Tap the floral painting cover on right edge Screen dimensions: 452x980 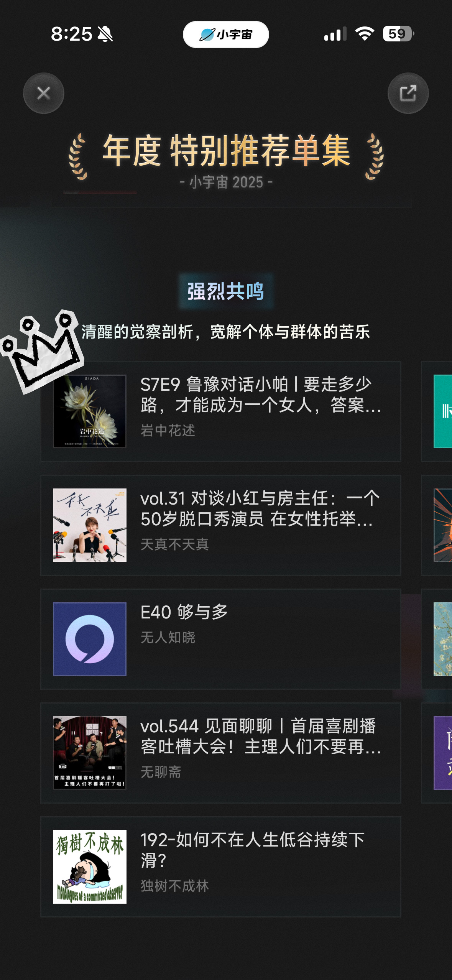(443, 639)
